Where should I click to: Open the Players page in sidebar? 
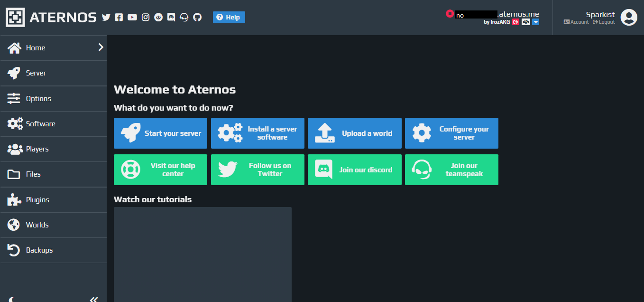53,149
